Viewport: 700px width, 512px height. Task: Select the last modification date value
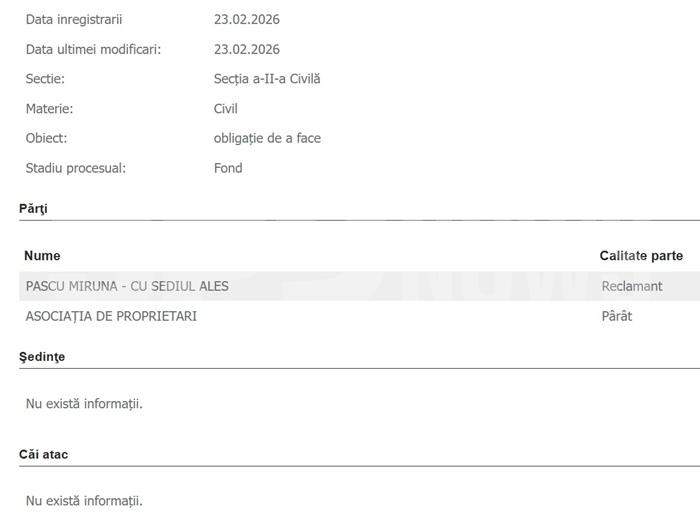click(x=246, y=49)
